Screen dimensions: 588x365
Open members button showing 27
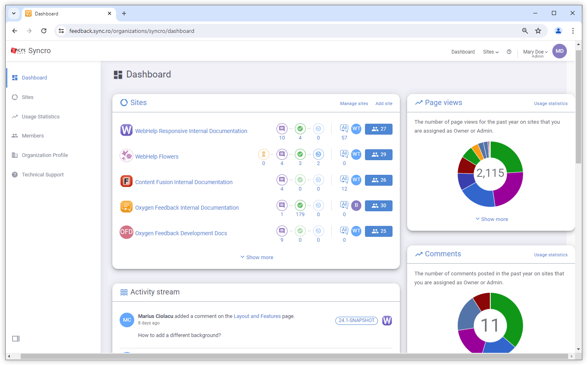coord(379,129)
